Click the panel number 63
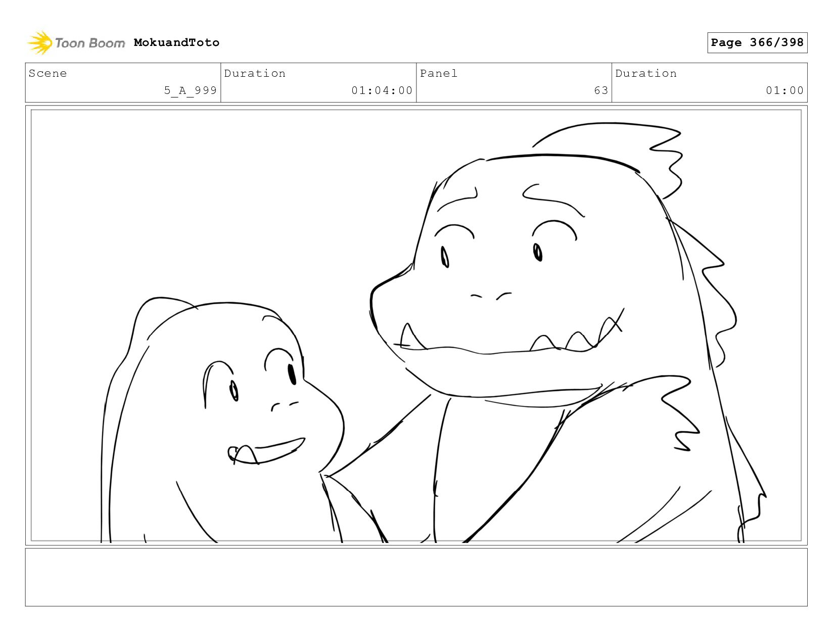The image size is (834, 644). pyautogui.click(x=601, y=90)
